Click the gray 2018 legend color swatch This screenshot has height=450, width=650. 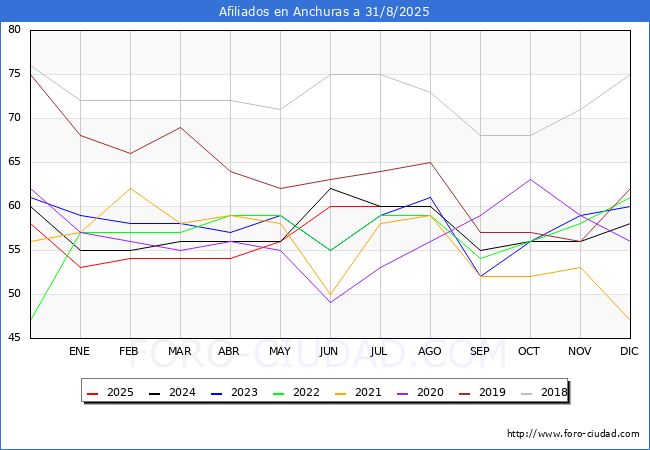pyautogui.click(x=527, y=393)
